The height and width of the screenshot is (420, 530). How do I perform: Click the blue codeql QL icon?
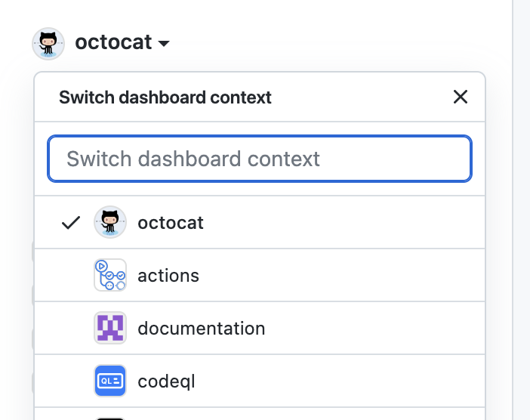point(109,381)
